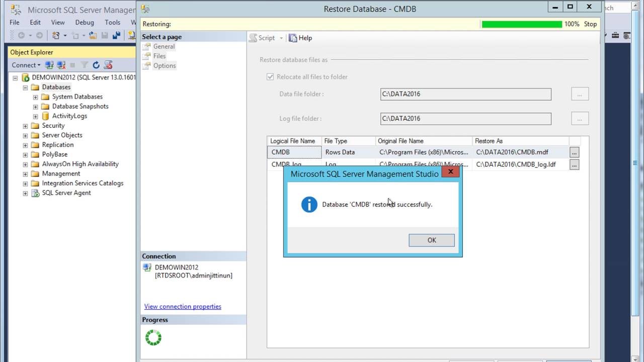Expand the Database Snapshots node
The image size is (644, 362).
35,107
